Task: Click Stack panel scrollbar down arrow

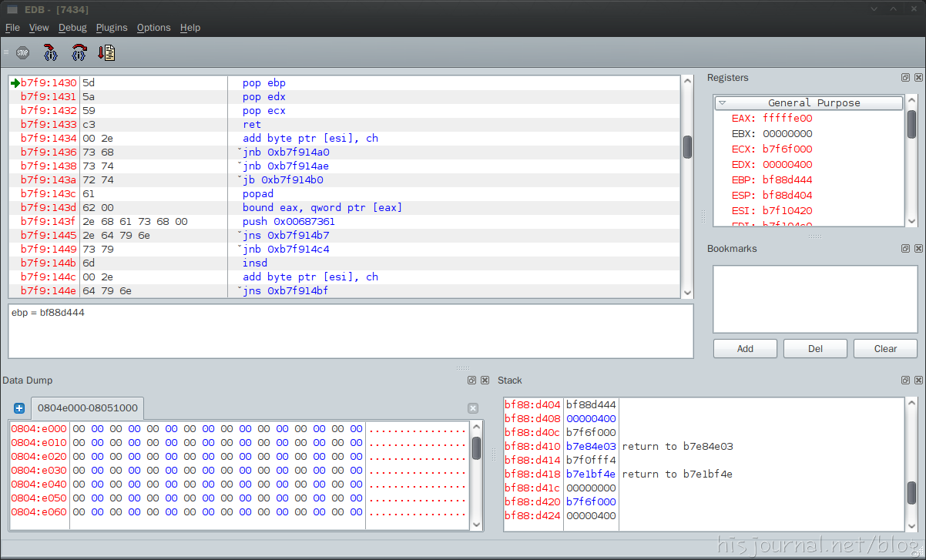Action: point(912,525)
